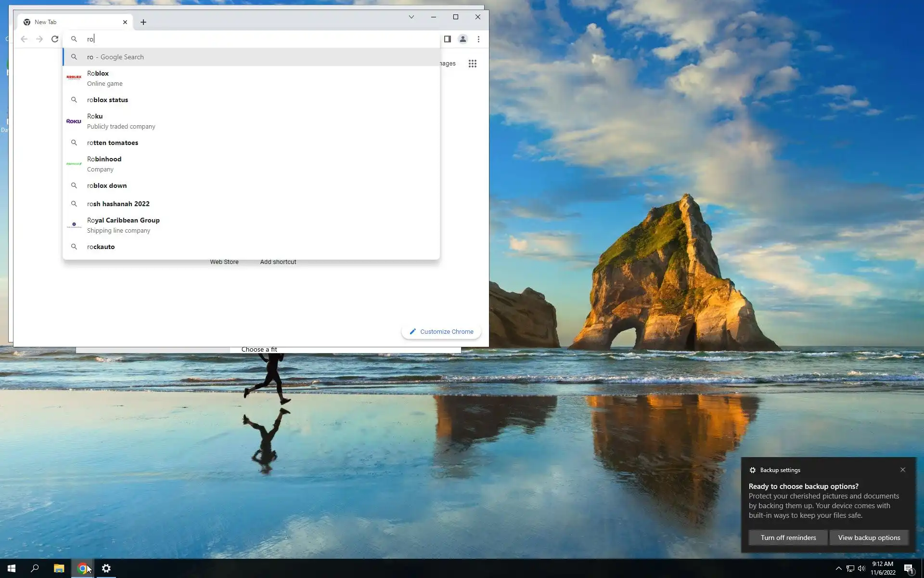The height and width of the screenshot is (578, 924).
Task: Click inside the address bar text field
Action: point(260,39)
